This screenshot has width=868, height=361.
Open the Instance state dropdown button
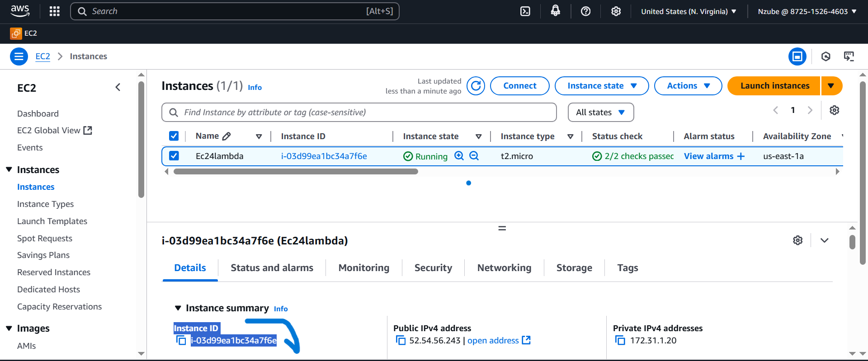coord(602,86)
